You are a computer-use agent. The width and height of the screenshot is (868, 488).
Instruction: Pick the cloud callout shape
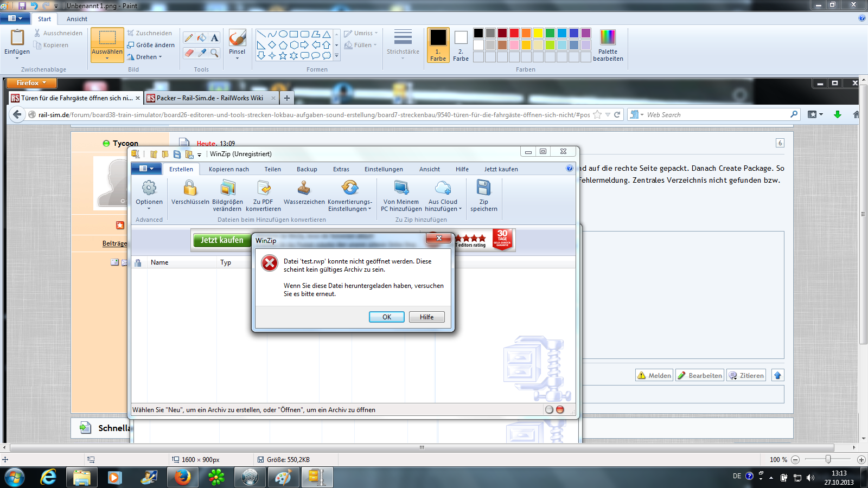click(x=326, y=56)
